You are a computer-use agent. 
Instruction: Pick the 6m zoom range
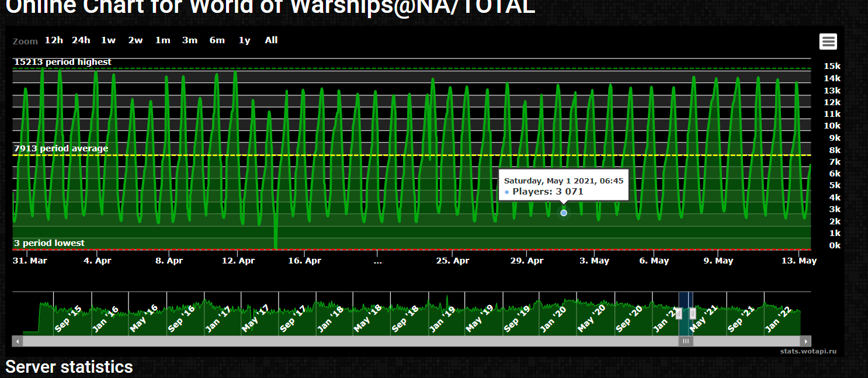[x=217, y=40]
